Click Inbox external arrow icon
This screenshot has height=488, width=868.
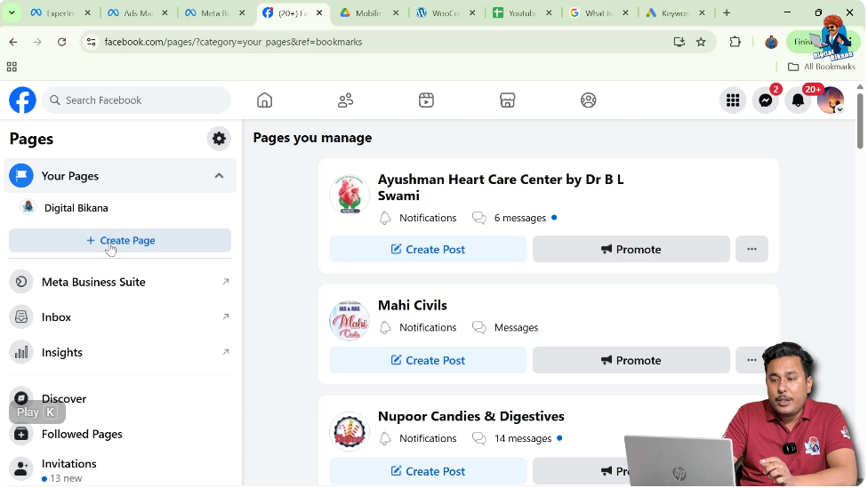coord(226,316)
